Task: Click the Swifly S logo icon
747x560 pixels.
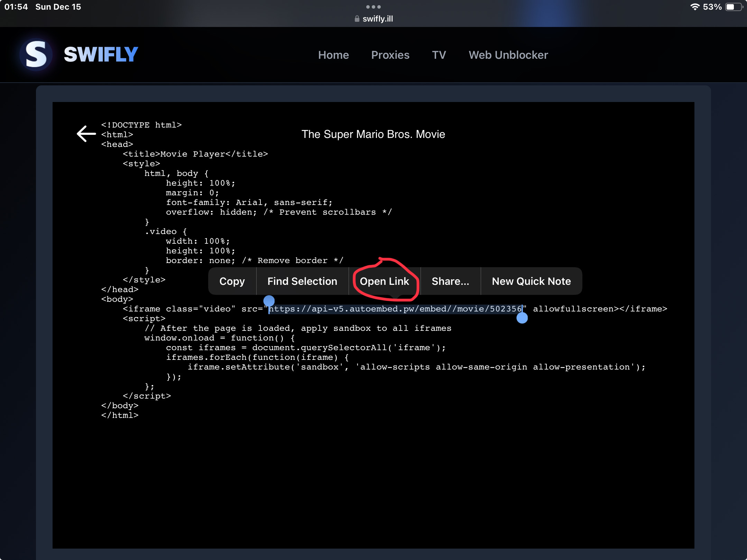Action: pos(36,55)
